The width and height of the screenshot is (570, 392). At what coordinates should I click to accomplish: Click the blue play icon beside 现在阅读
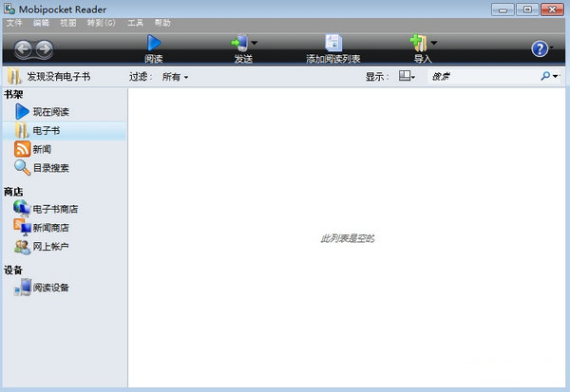[22, 112]
